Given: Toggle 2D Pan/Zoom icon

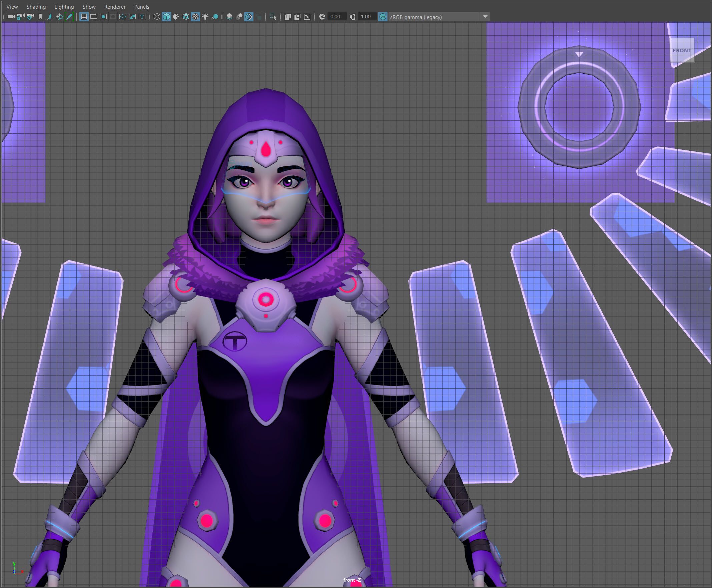Looking at the screenshot, I should click(60, 17).
